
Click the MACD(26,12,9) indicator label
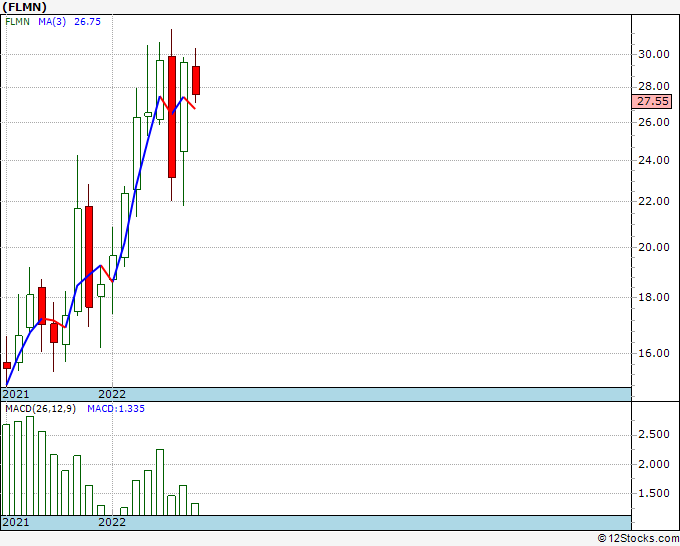tap(40, 409)
